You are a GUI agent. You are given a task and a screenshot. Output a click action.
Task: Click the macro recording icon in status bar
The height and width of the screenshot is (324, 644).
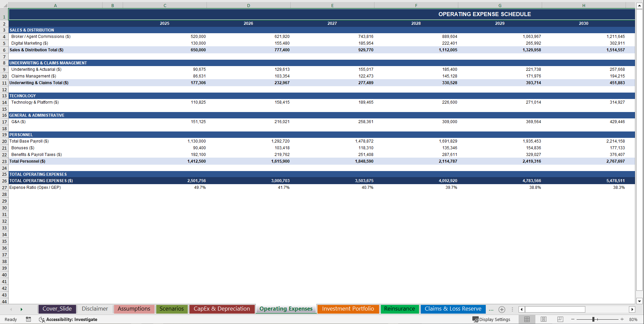pos(28,319)
